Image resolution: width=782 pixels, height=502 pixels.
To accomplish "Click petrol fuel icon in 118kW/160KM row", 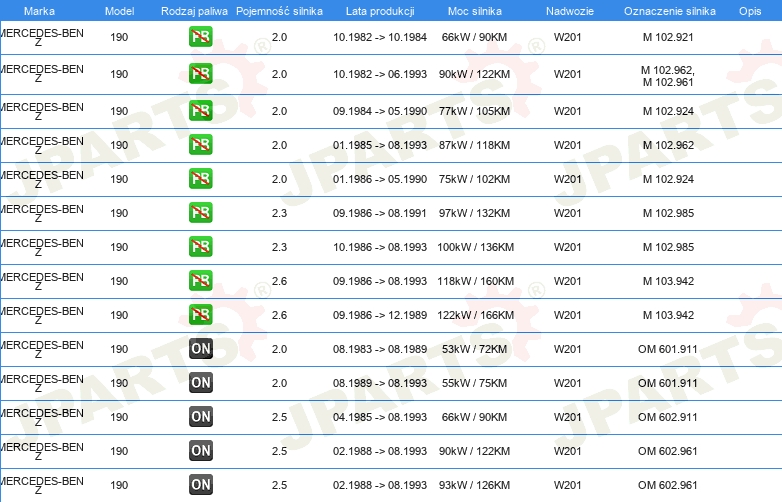I will (200, 281).
